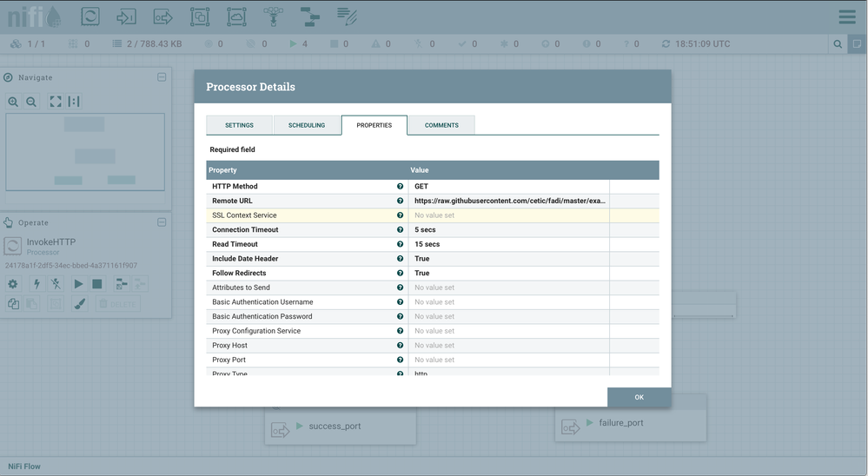Add a Template from the toolbar
Viewport: 868px width, 476px height.
(x=310, y=17)
